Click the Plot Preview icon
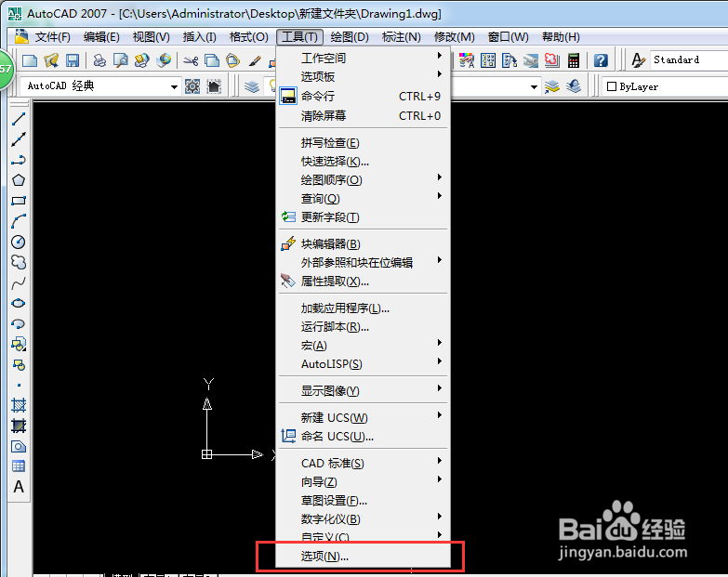The width and height of the screenshot is (728, 577). tap(121, 60)
